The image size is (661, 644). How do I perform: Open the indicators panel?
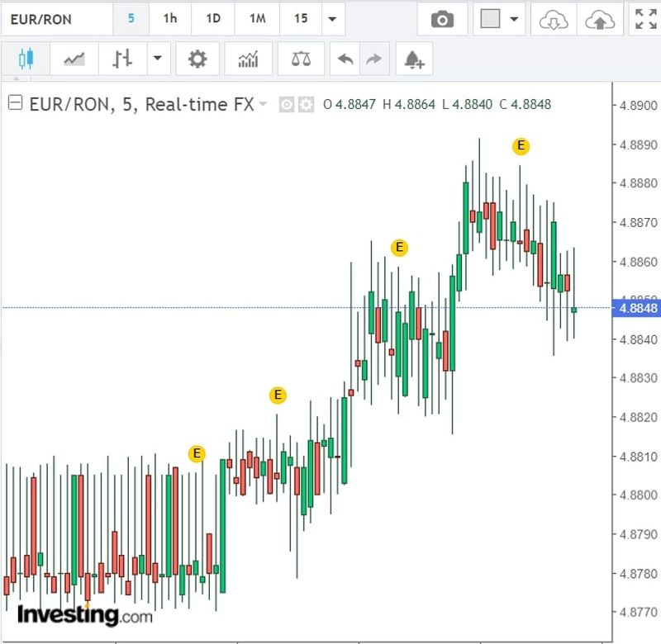coord(248,59)
